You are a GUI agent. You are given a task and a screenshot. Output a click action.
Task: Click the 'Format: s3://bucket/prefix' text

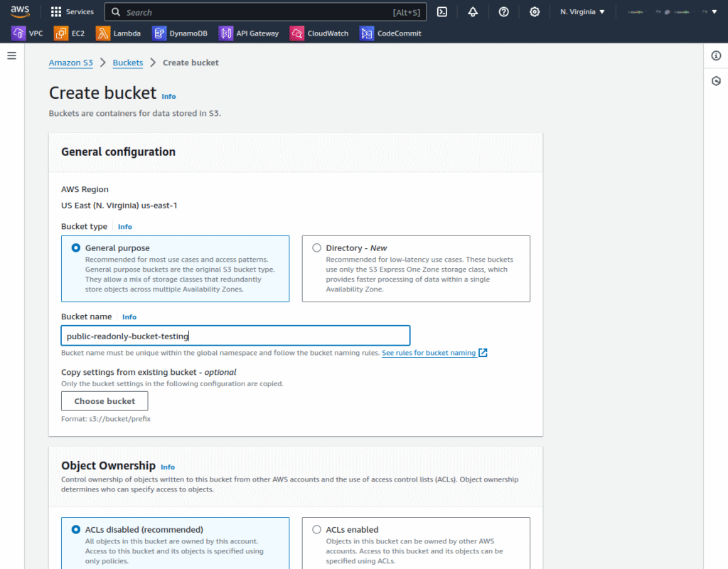tap(106, 419)
